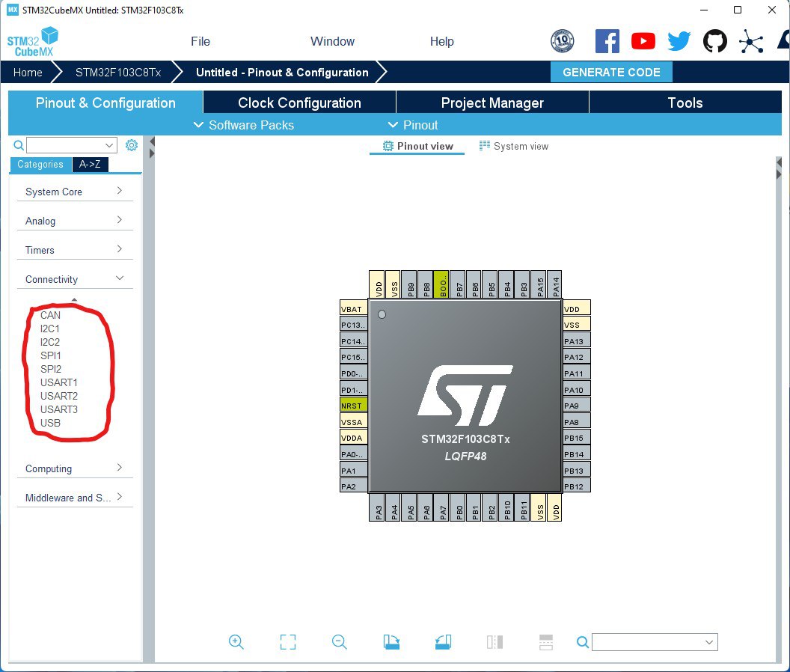Viewport: 790px width, 672px height.
Task: Click the Twitter bird icon in the header
Action: coord(679,41)
